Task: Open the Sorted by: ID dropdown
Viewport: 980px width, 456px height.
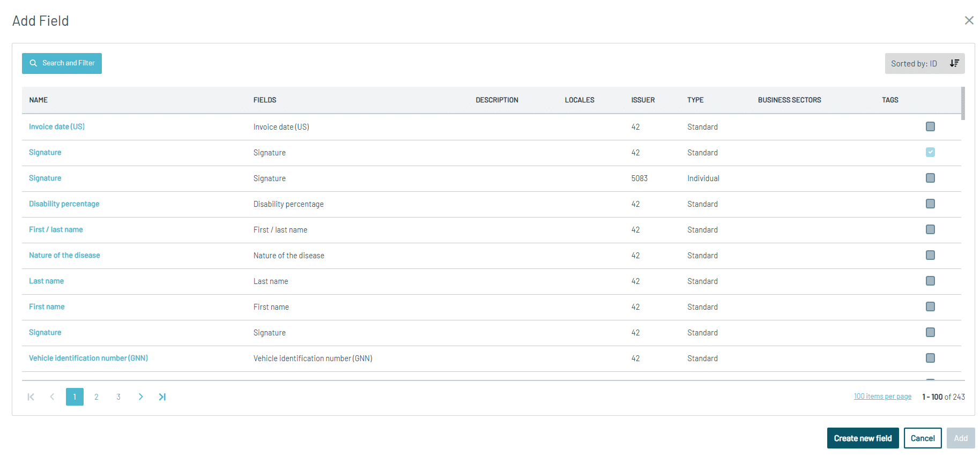Action: click(x=914, y=64)
